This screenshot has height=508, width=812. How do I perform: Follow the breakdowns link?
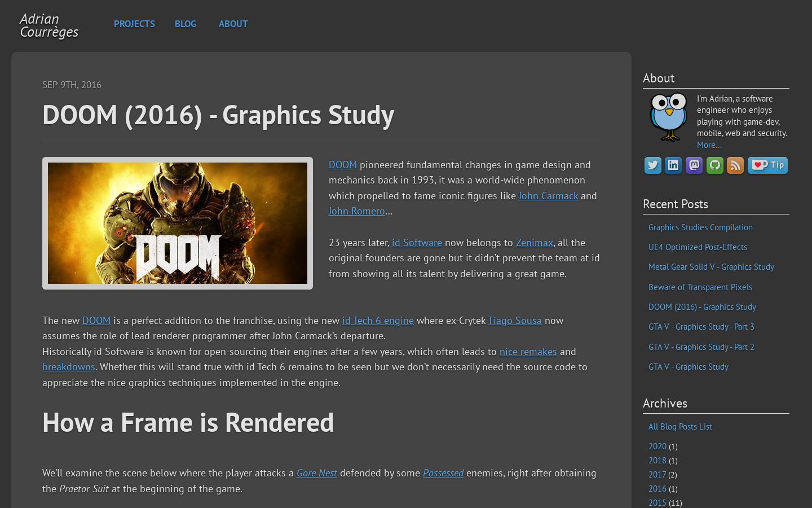pos(69,367)
